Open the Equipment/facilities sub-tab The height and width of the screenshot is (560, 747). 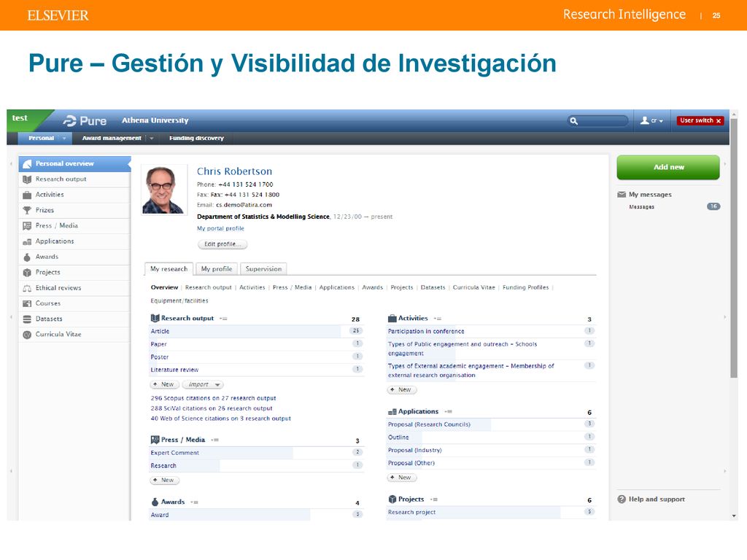pyautogui.click(x=179, y=301)
